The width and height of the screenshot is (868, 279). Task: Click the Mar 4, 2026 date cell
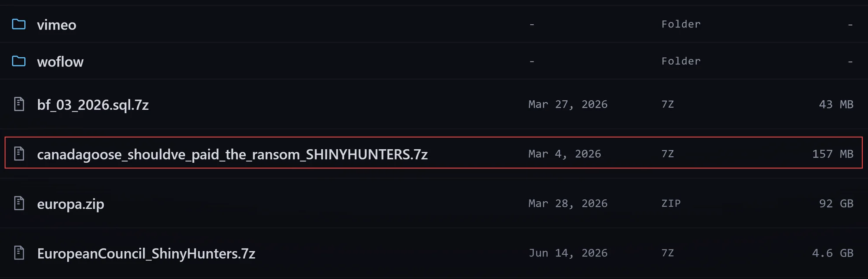pos(565,154)
